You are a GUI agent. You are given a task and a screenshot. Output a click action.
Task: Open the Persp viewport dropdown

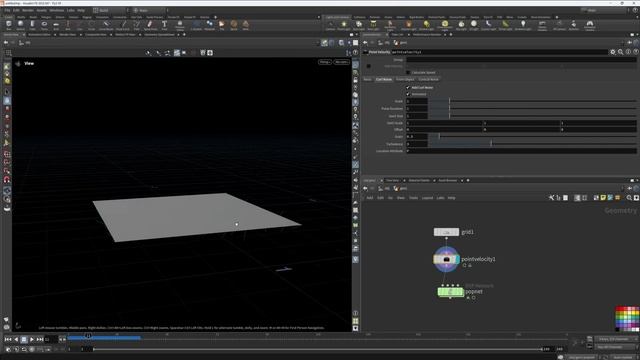coord(325,62)
